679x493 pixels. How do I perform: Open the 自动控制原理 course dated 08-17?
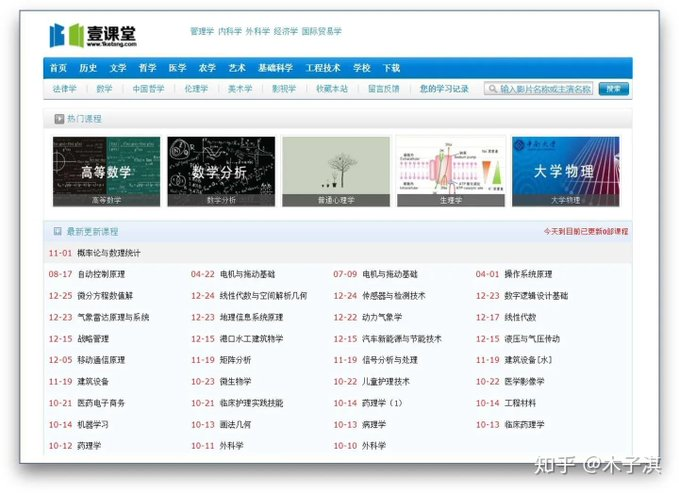tap(101, 274)
